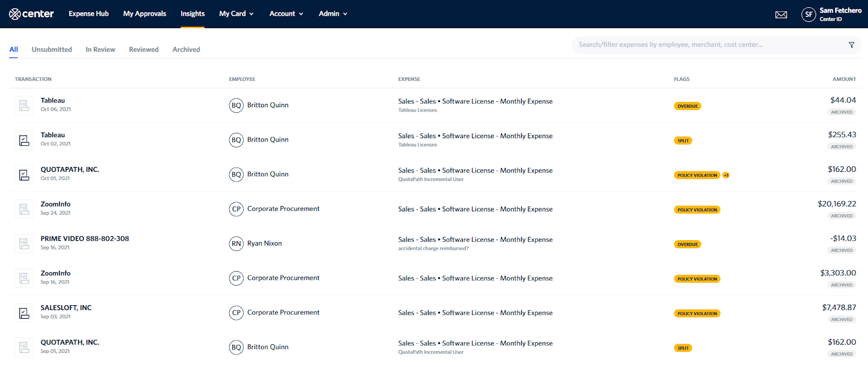This screenshot has height=367, width=868.
Task: Switch to the All tab
Action: click(14, 49)
